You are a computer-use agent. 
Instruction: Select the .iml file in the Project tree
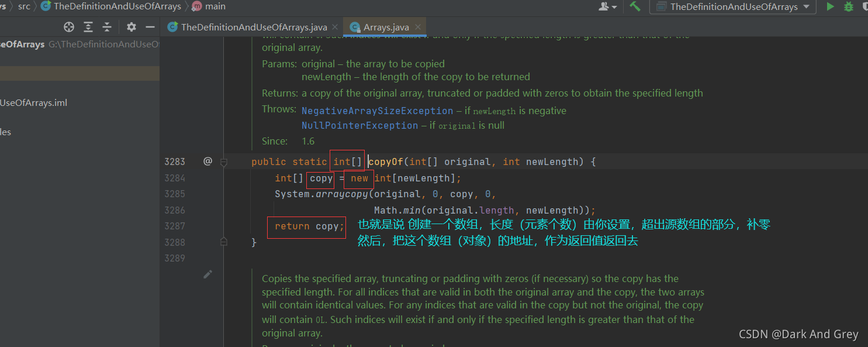point(34,102)
